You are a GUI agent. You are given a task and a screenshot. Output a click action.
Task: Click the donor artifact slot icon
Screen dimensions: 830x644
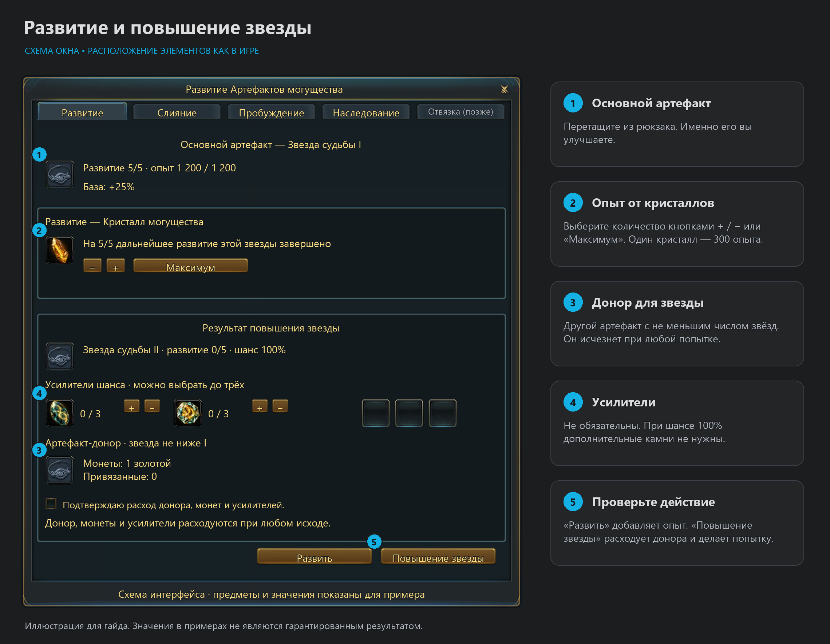60,470
